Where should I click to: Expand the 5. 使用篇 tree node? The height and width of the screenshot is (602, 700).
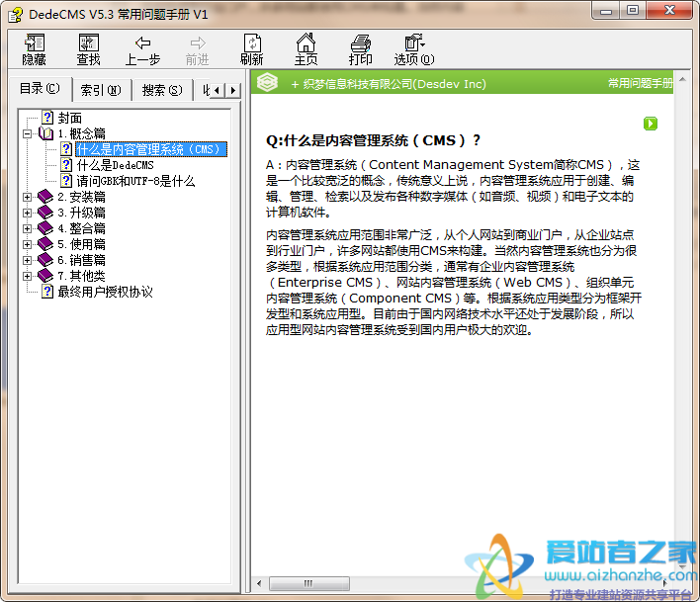pos(28,244)
